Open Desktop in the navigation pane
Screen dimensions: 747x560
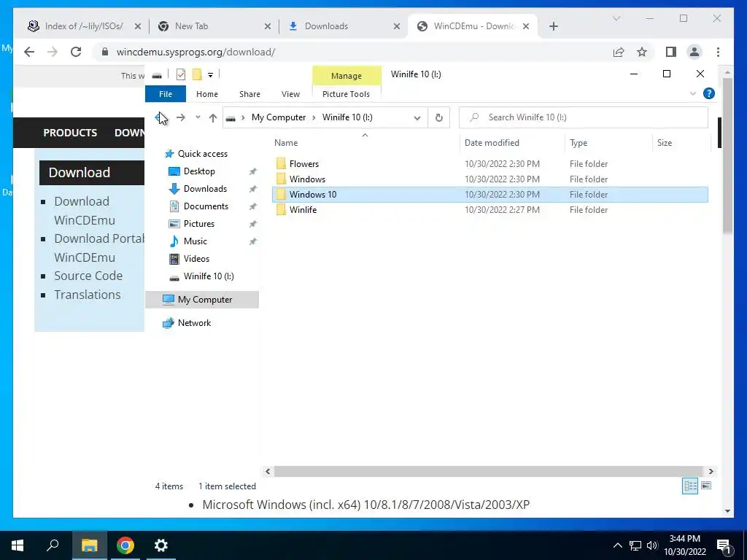click(x=199, y=171)
